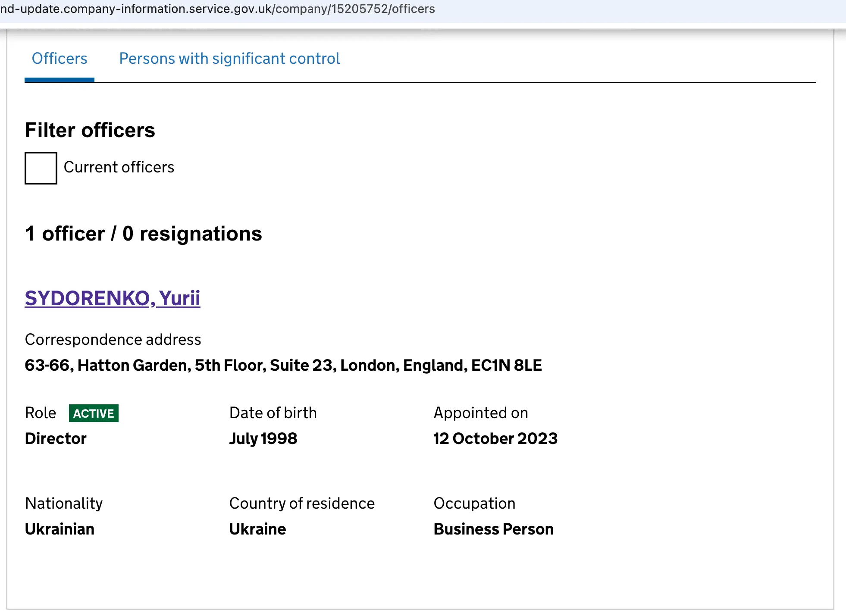Viewport: 846px width, 616px height.
Task: Click the Date of birth label
Action: click(x=273, y=413)
